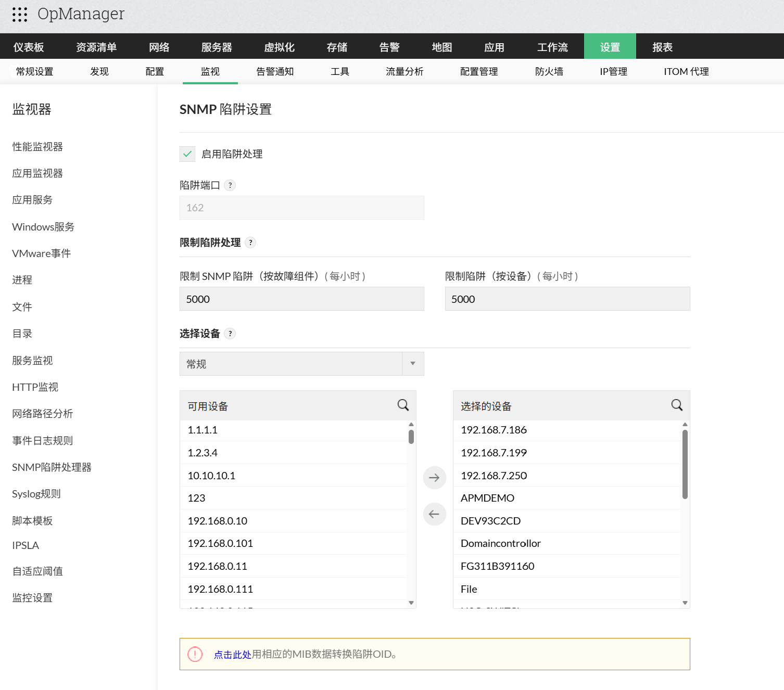The image size is (784, 690).
Task: Open 性能监视器 in the sidebar
Action: click(x=37, y=147)
